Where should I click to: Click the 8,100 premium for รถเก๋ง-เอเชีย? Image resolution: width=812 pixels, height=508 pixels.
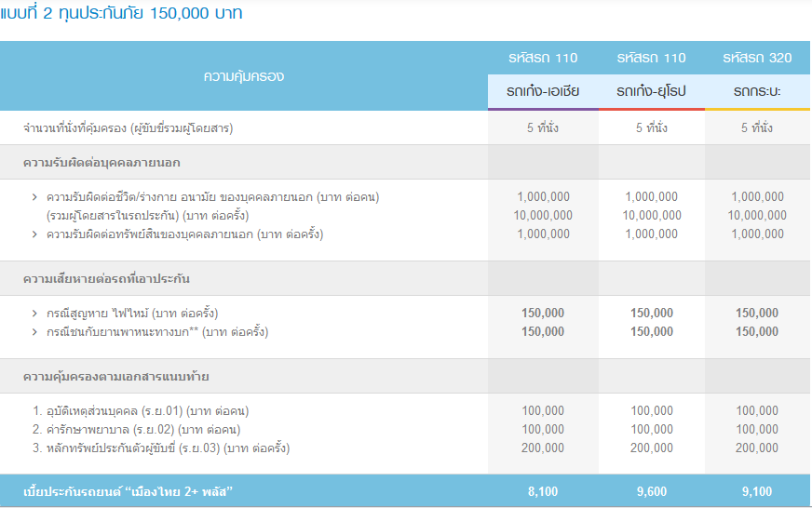(x=543, y=491)
